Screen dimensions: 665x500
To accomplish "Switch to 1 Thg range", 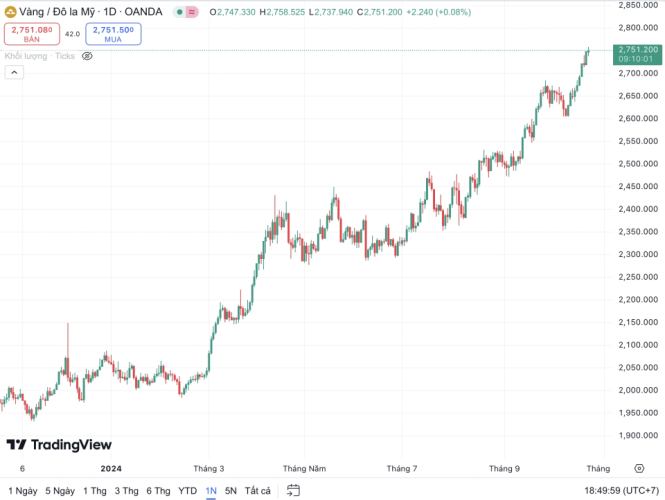I will coord(95,491).
